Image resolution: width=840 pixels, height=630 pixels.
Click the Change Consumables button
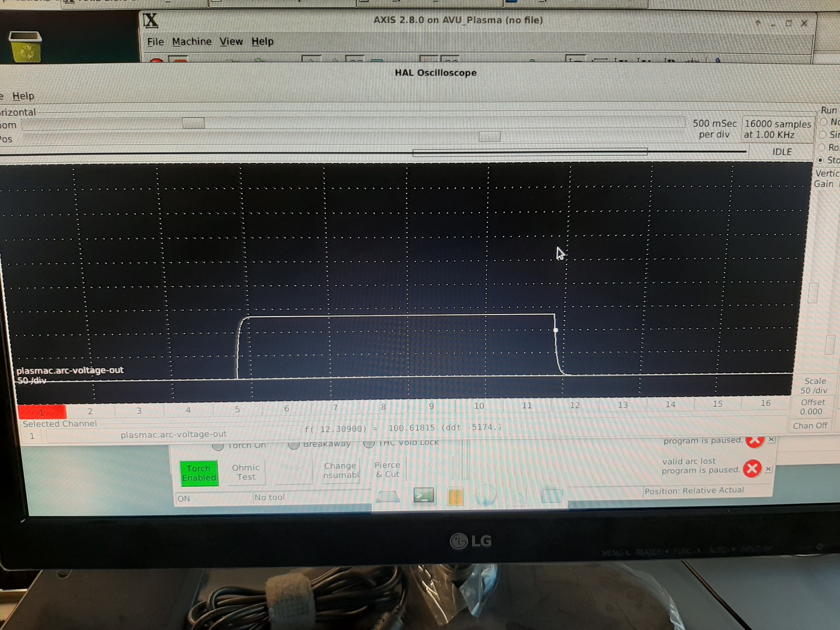pos(341,470)
